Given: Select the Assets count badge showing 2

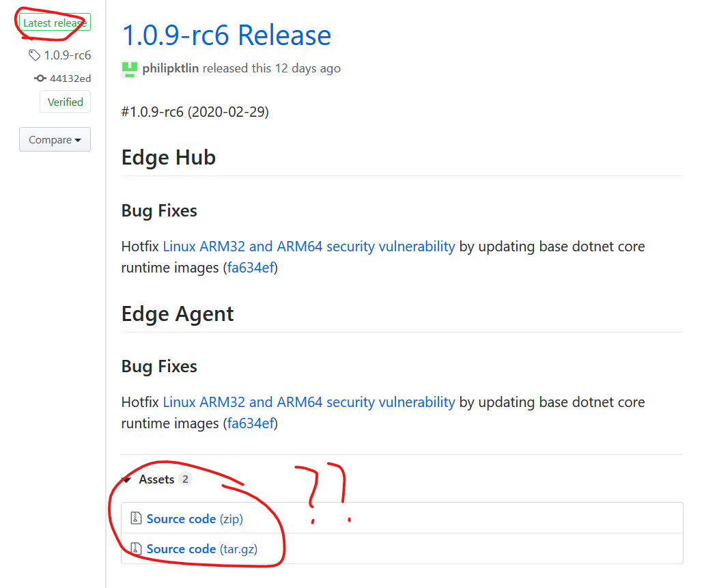Looking at the screenshot, I should [185, 479].
